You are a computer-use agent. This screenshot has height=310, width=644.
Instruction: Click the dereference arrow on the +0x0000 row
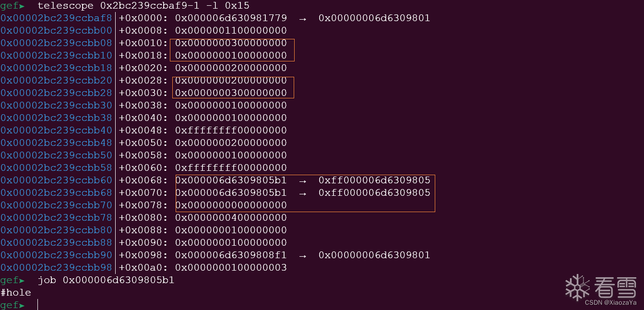[x=303, y=18]
